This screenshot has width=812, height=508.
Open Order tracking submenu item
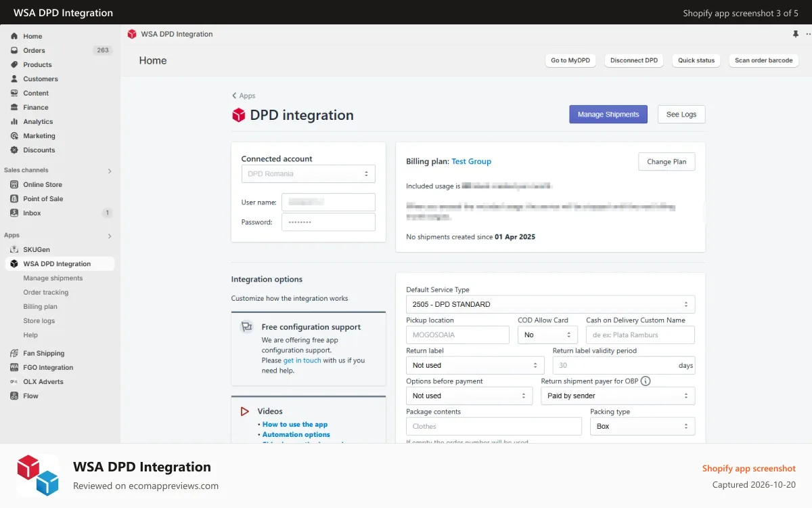pyautogui.click(x=46, y=292)
